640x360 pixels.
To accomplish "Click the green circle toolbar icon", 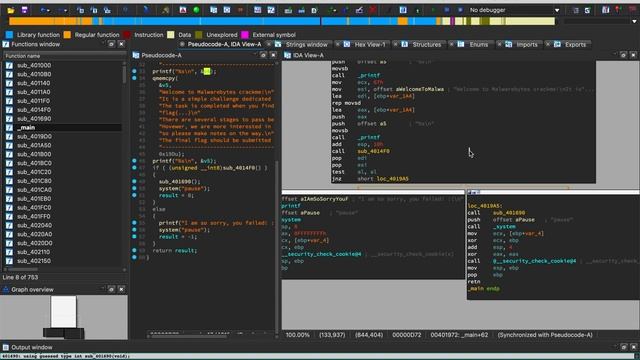I will click(196, 10).
